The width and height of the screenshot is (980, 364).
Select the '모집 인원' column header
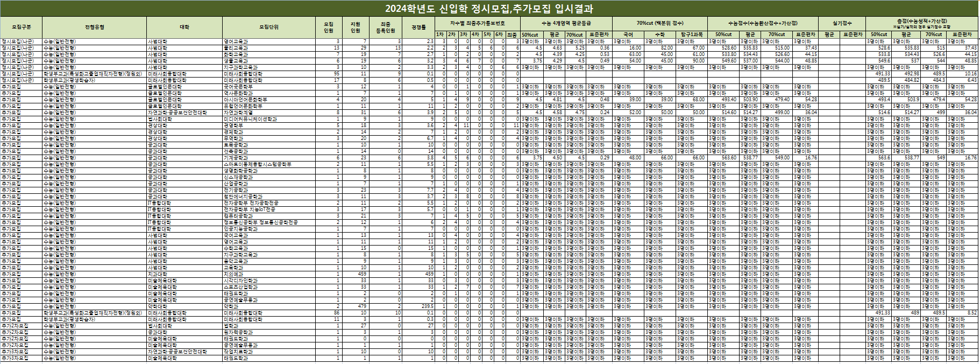[329, 27]
